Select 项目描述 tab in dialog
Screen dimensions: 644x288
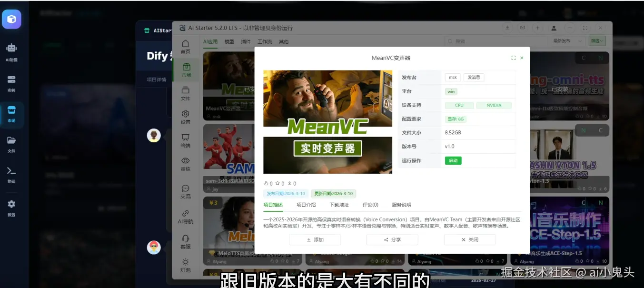273,205
